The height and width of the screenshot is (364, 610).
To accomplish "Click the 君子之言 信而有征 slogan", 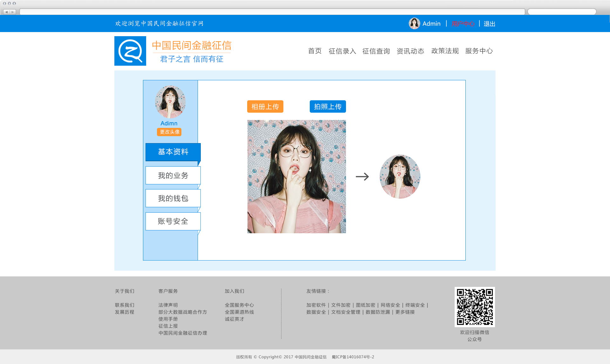I will (x=192, y=59).
